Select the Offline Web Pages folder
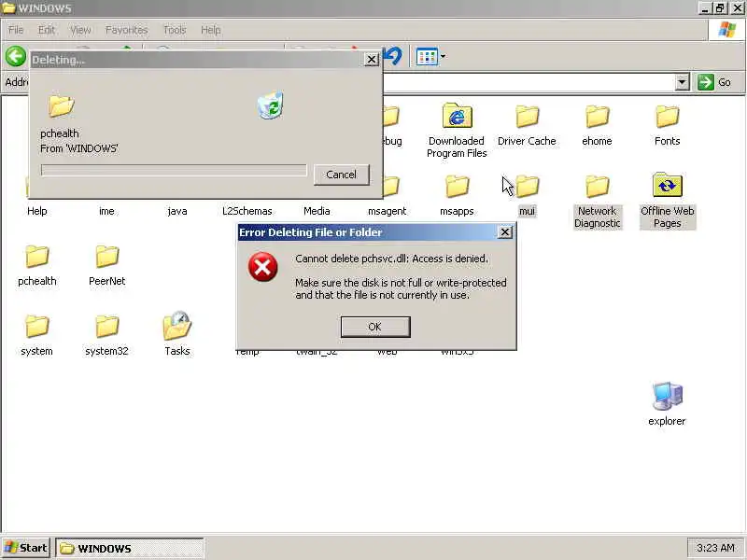The width and height of the screenshot is (747, 560). pyautogui.click(x=667, y=201)
